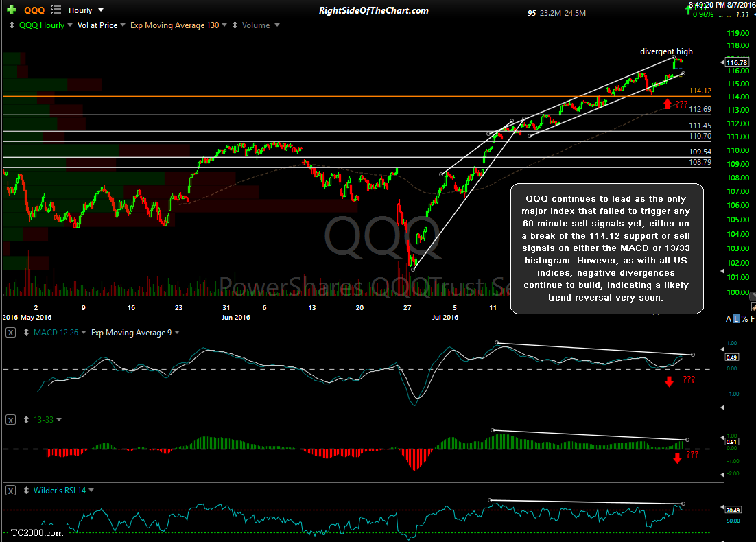The image size is (756, 542).
Task: Close the 13-33 histogram pane
Action: pos(12,419)
